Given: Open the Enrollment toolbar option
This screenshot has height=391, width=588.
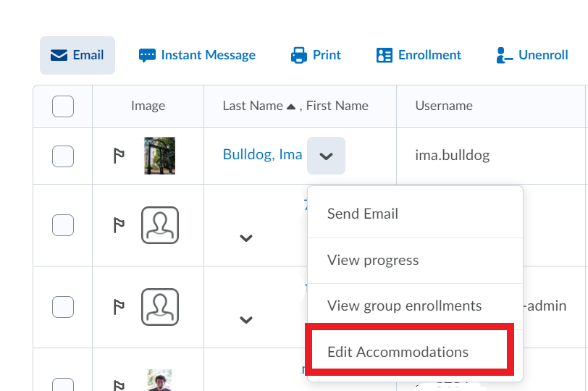Looking at the screenshot, I should (x=419, y=55).
